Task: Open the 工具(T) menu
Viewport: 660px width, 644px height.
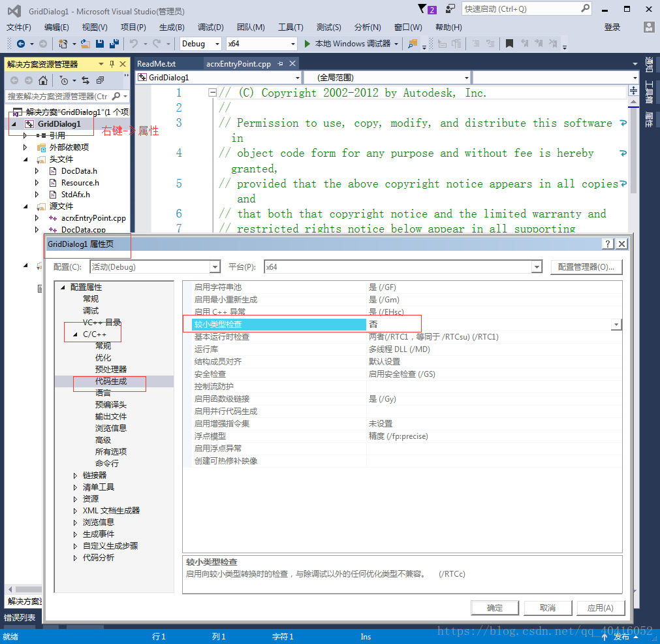Action: pos(291,27)
